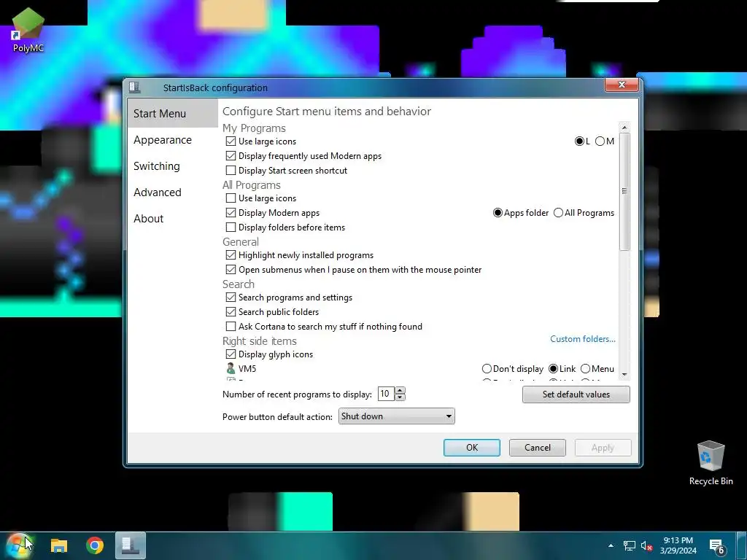Click the muted volume tray icon
Image resolution: width=747 pixels, height=560 pixels.
pyautogui.click(x=646, y=545)
